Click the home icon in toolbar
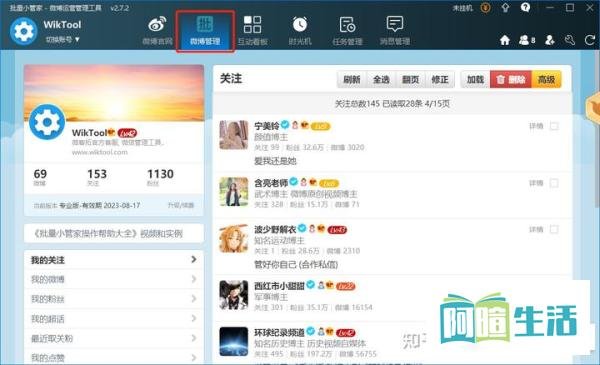This screenshot has width=600, height=365. pos(505,40)
